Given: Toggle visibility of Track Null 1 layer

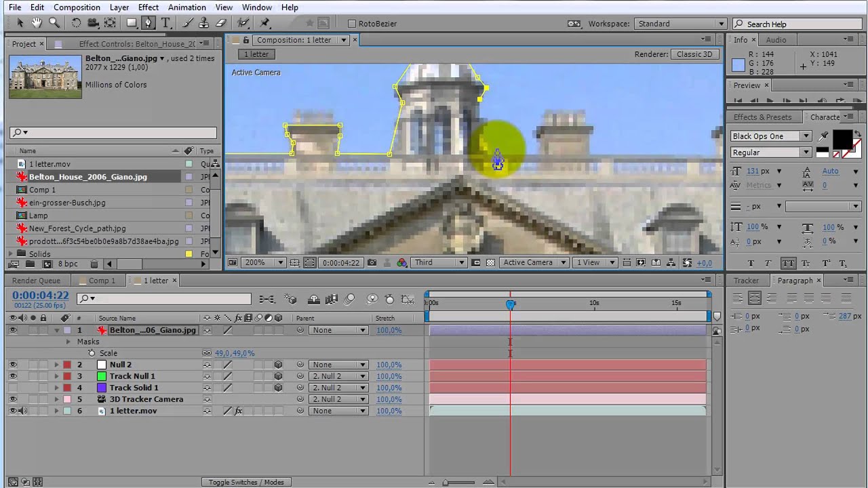Looking at the screenshot, I should pos(13,376).
